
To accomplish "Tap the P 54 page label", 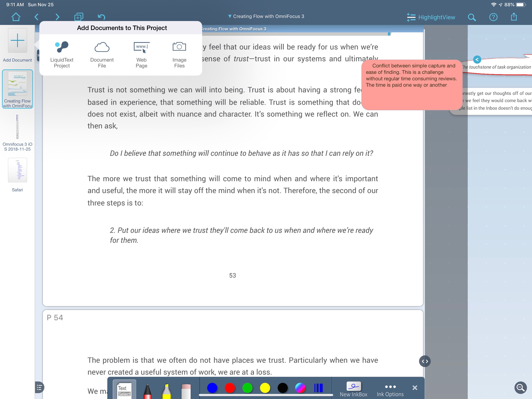I will [55, 318].
